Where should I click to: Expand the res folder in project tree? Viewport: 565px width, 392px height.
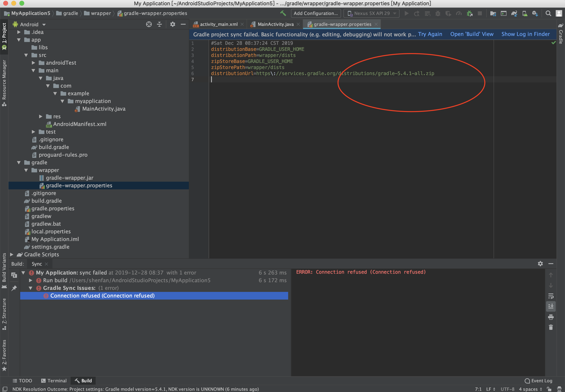tap(41, 116)
